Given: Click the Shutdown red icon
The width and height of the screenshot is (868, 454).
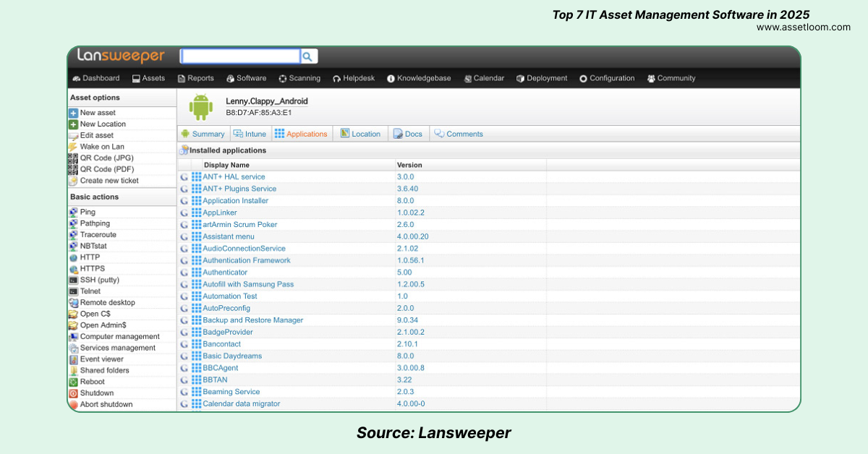Looking at the screenshot, I should tap(73, 393).
